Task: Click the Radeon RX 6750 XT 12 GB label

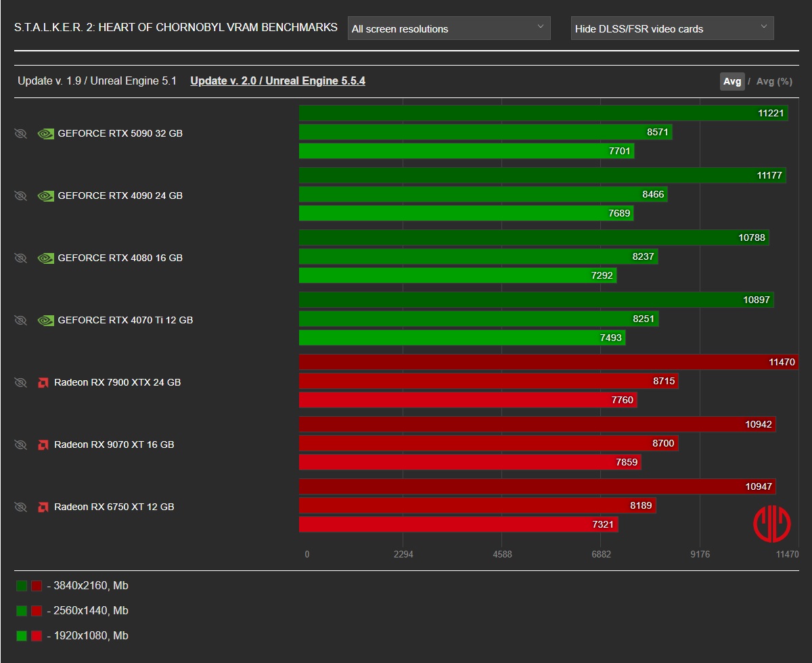Action: tap(114, 507)
